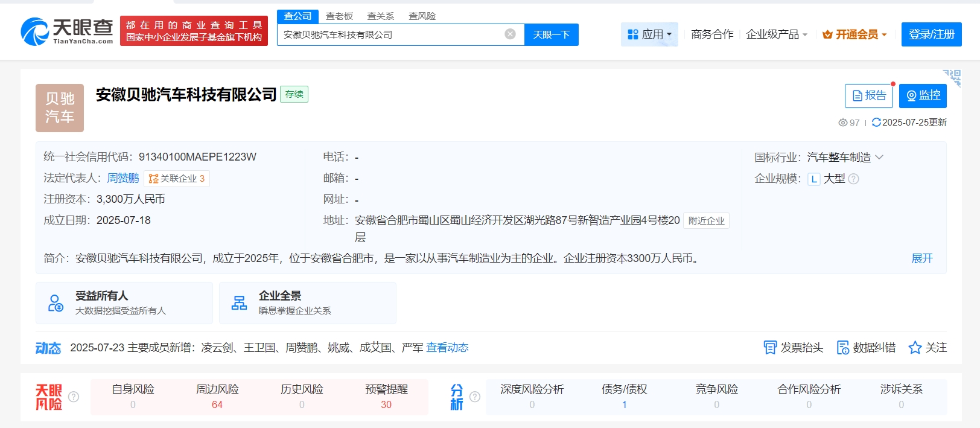Viewport: 980px width, 428px height.
Task: Click the 开通会员 crown icon
Action: (x=827, y=34)
